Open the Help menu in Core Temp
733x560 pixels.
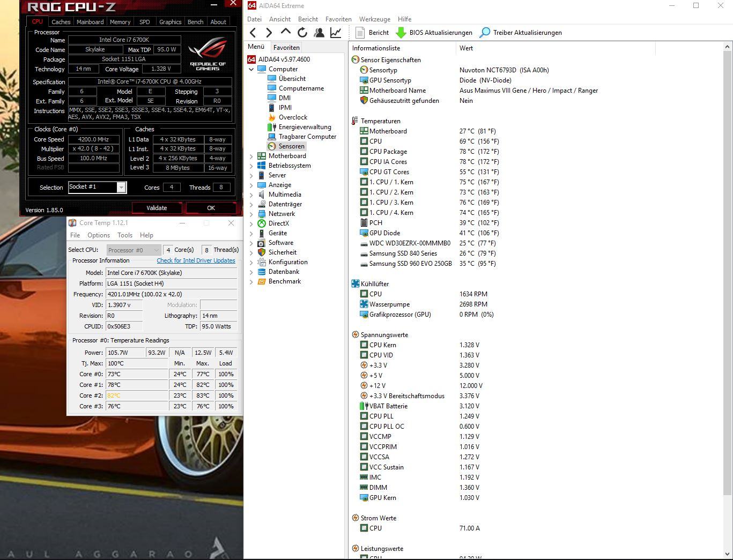tap(146, 235)
